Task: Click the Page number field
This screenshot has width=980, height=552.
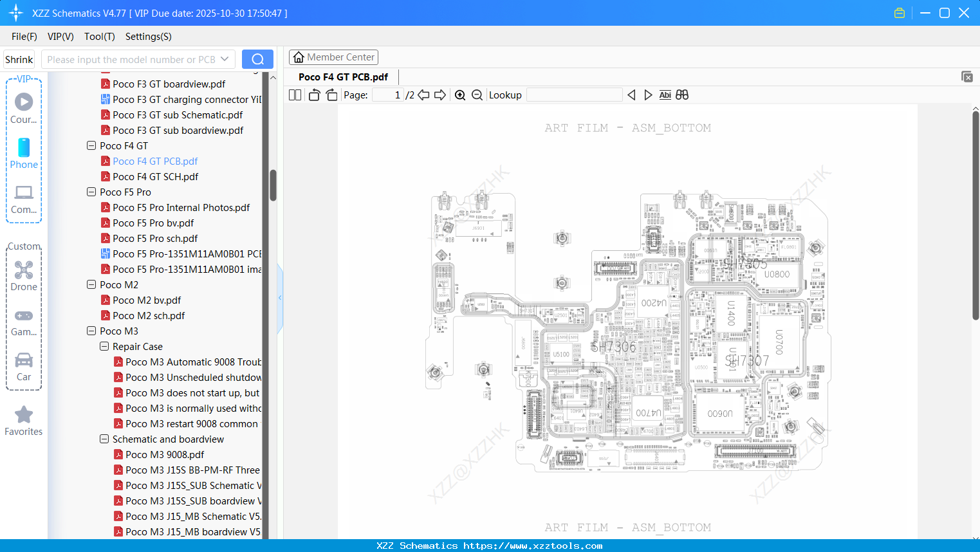Action: click(388, 95)
